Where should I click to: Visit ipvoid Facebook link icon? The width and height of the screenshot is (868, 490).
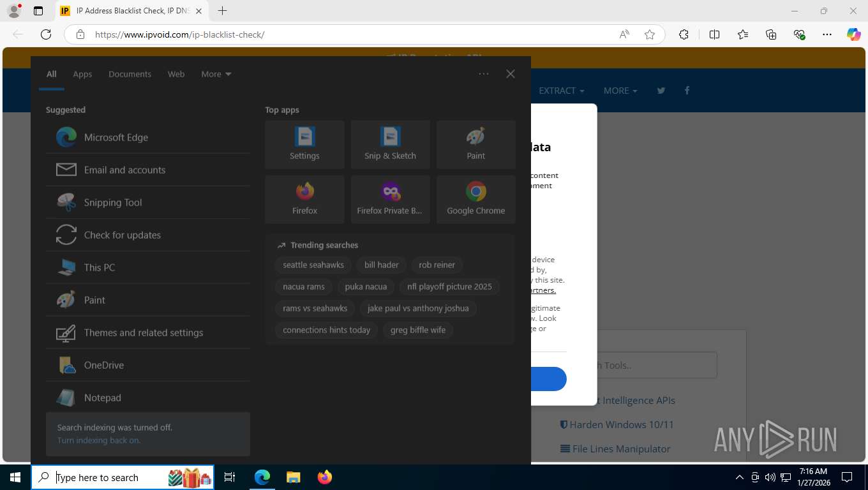(687, 91)
